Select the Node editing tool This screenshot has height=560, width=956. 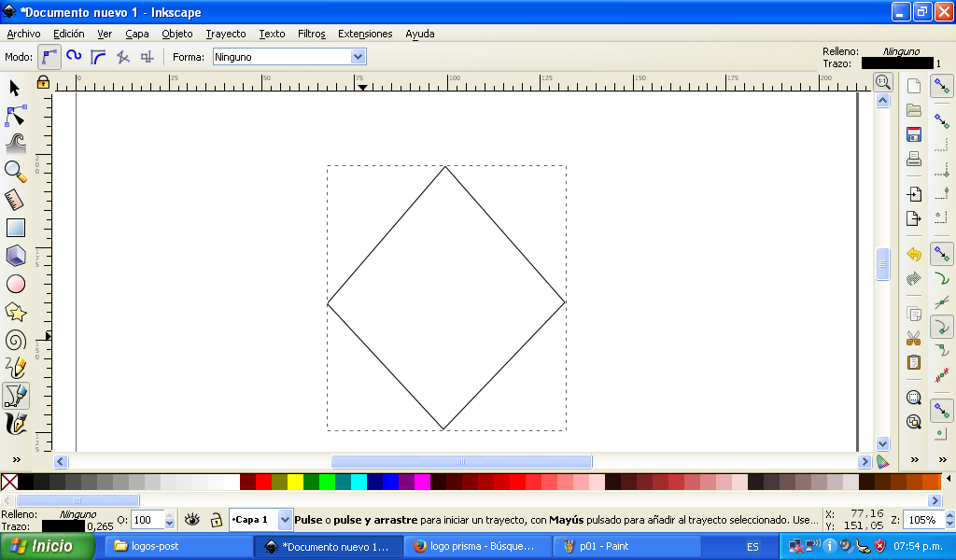pos(15,116)
